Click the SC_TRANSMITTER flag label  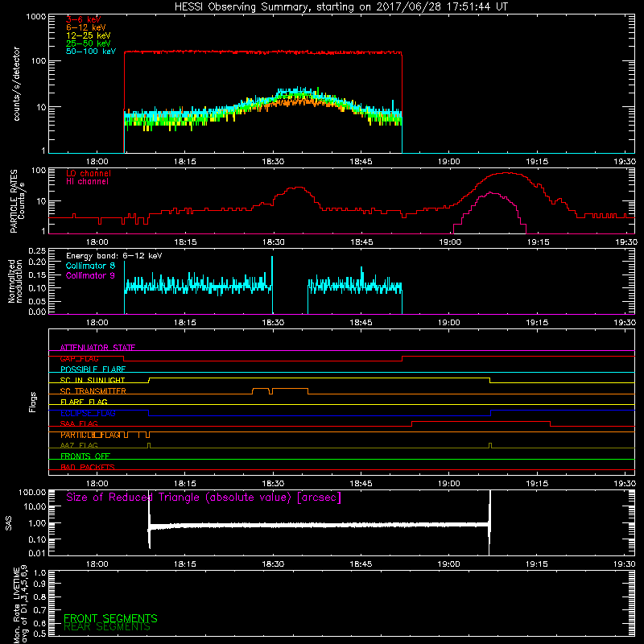(93, 390)
